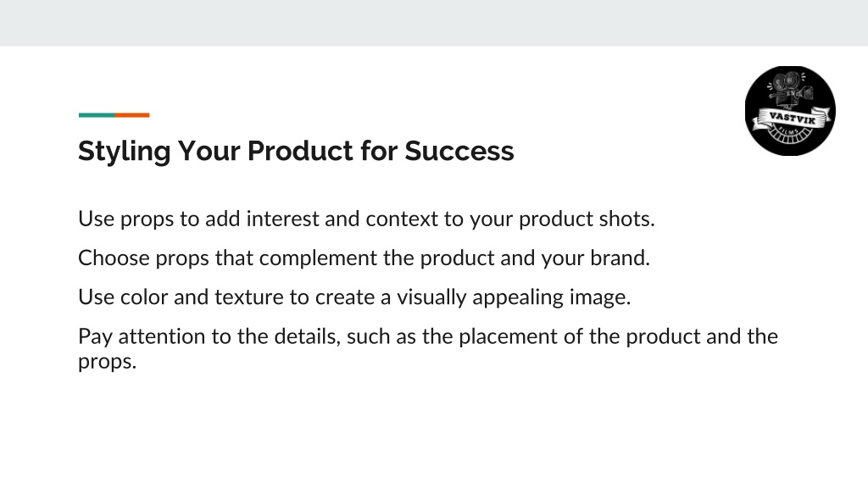Click the word Product in the title

click(299, 151)
